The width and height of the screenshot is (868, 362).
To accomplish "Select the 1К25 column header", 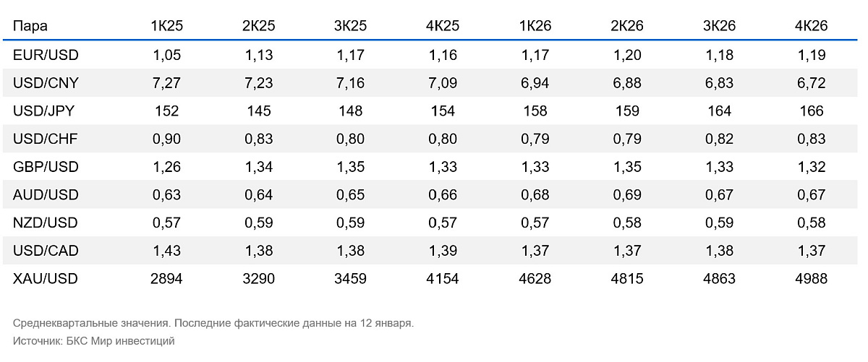I will [166, 26].
